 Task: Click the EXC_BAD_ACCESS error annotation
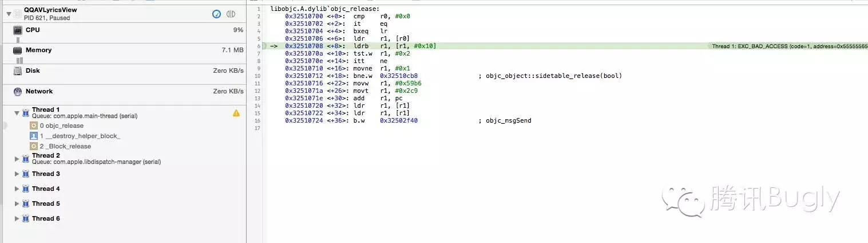(788, 46)
